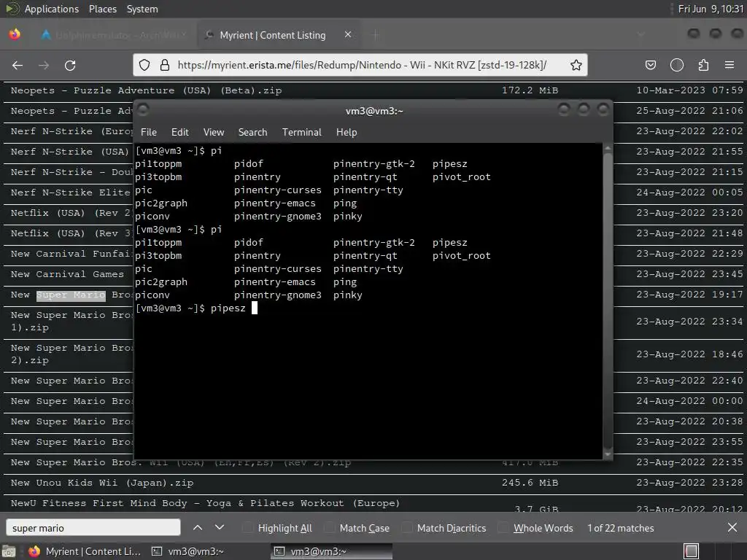Click the terminal prompt line with pipesz
This screenshot has height=560, width=747.
click(196, 308)
